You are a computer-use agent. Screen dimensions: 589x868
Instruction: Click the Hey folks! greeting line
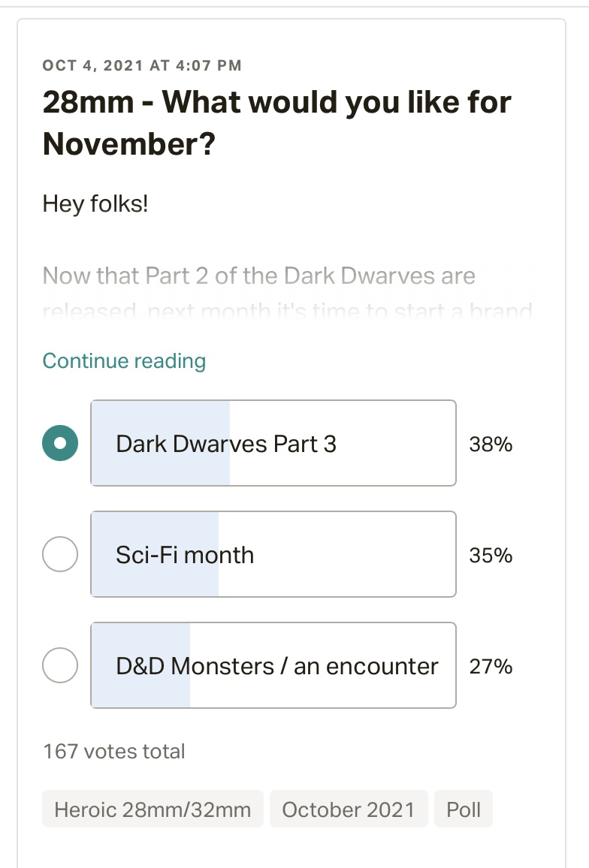(95, 203)
